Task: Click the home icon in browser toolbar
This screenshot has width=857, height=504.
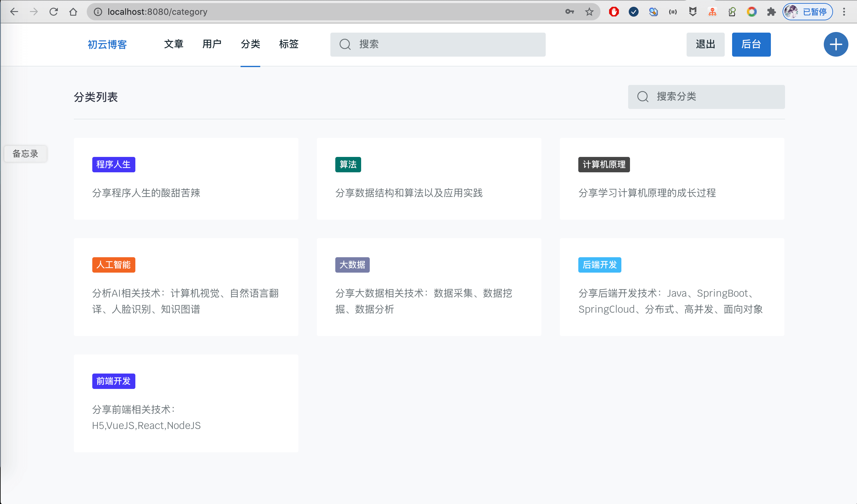Action: (x=73, y=12)
